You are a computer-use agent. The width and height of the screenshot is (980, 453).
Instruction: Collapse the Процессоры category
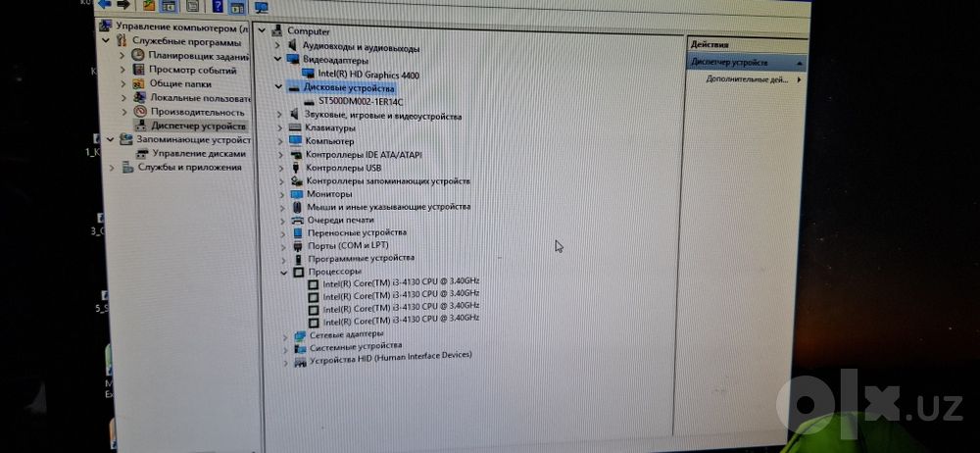click(x=285, y=273)
